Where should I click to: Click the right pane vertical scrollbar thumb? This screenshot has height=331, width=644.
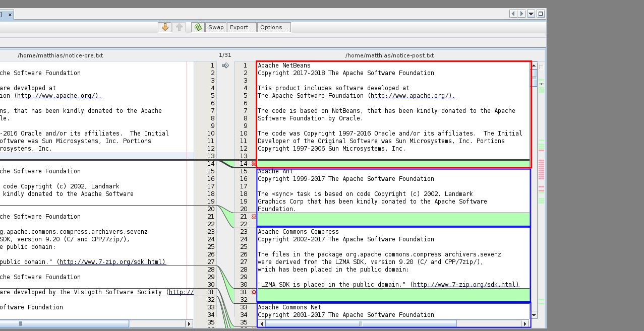click(x=534, y=78)
